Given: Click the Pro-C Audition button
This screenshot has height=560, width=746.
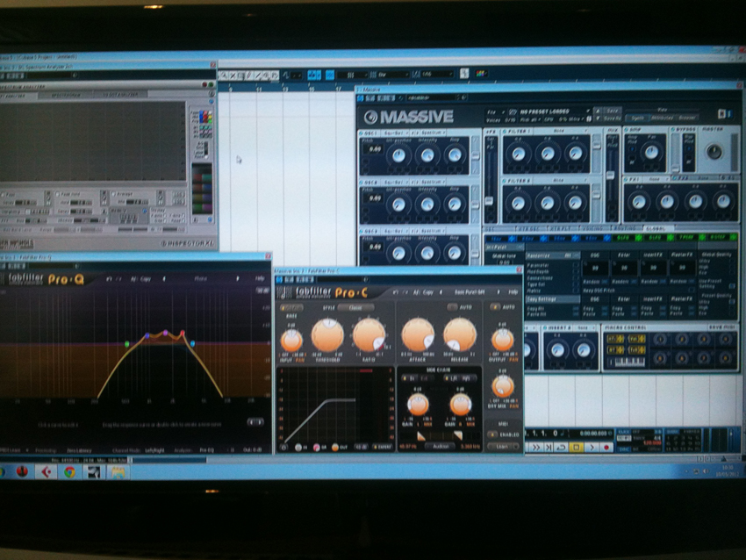Looking at the screenshot, I should point(441,446).
